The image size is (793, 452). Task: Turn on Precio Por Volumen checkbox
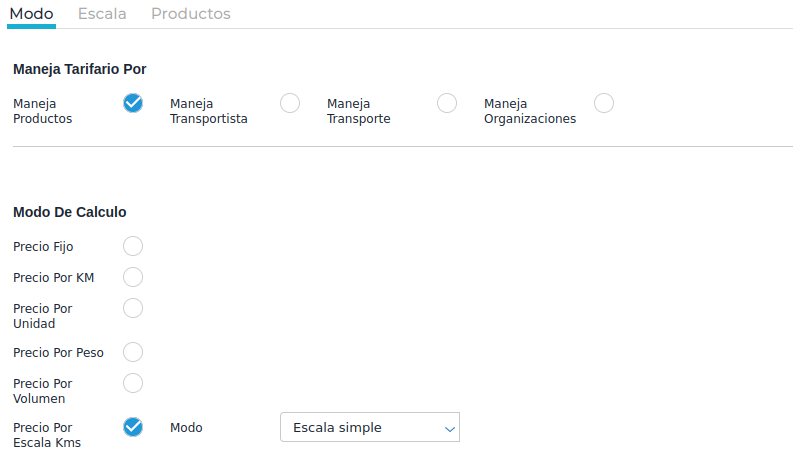tap(133, 383)
